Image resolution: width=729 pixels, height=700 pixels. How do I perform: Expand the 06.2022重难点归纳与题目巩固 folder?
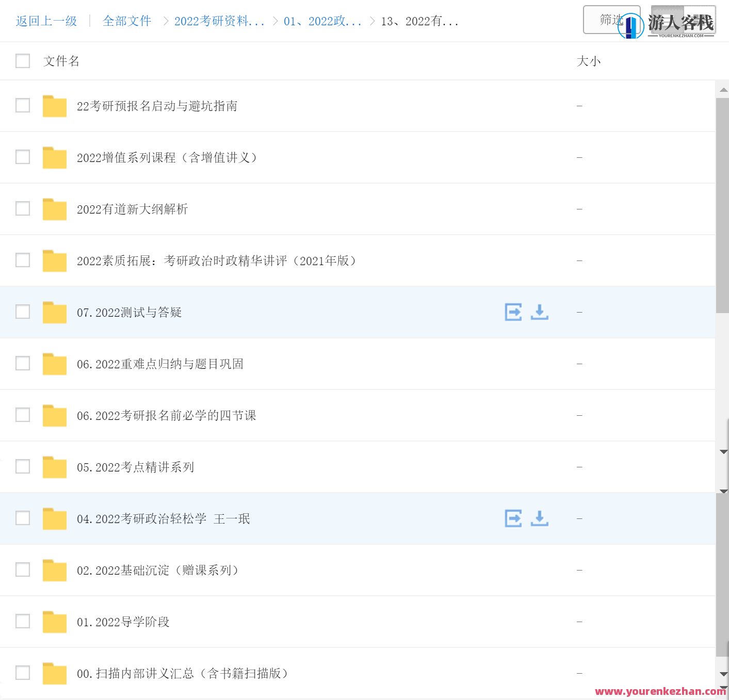coord(161,364)
